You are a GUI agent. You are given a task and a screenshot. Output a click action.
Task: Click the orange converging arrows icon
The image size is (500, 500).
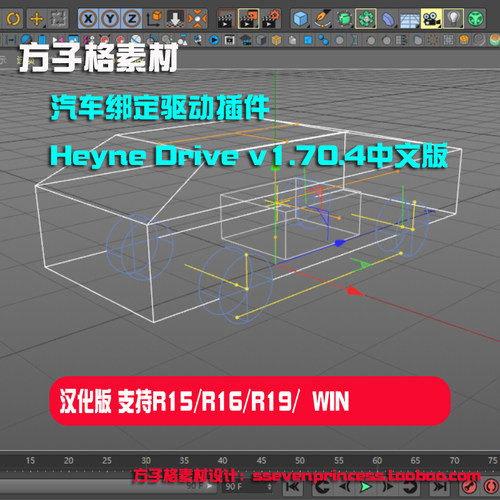197,19
